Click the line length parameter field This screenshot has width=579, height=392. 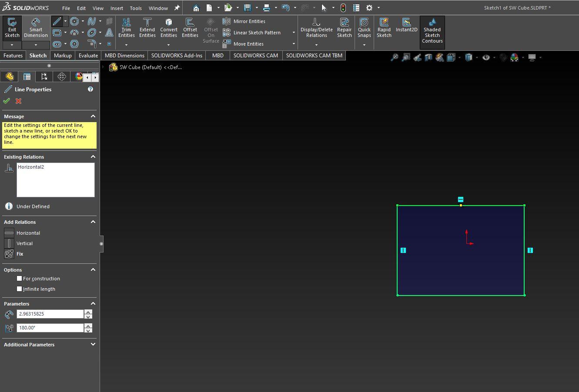point(50,314)
